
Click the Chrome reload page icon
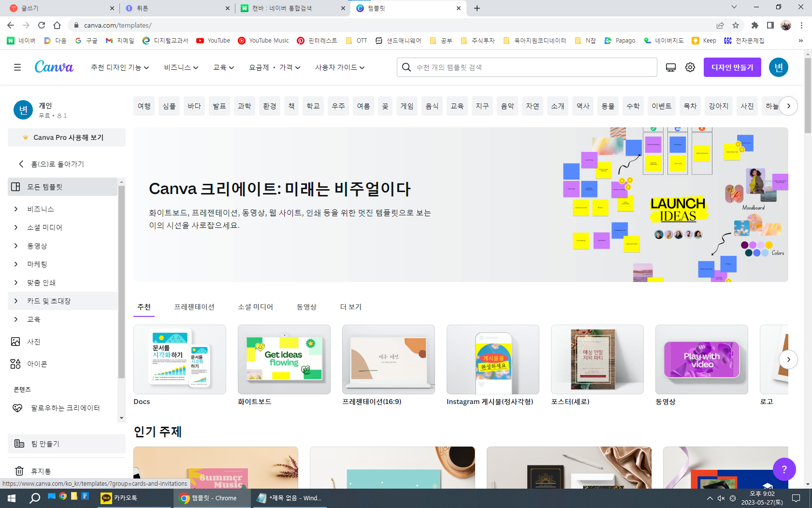click(42, 25)
